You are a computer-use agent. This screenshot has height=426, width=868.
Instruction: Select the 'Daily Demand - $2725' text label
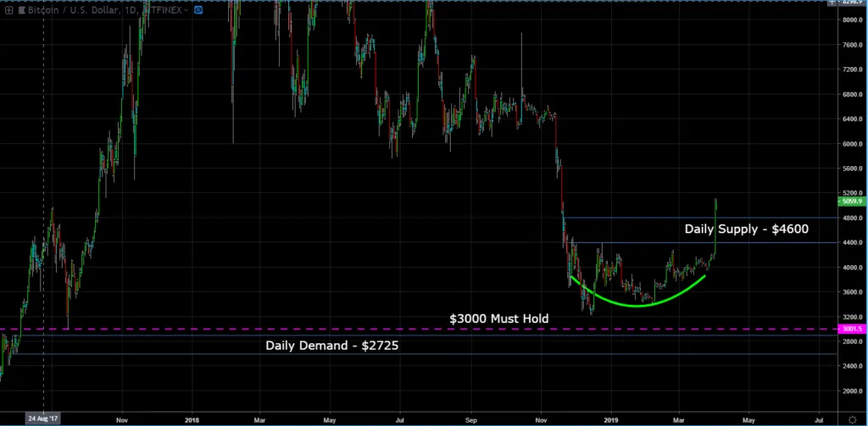[331, 346]
